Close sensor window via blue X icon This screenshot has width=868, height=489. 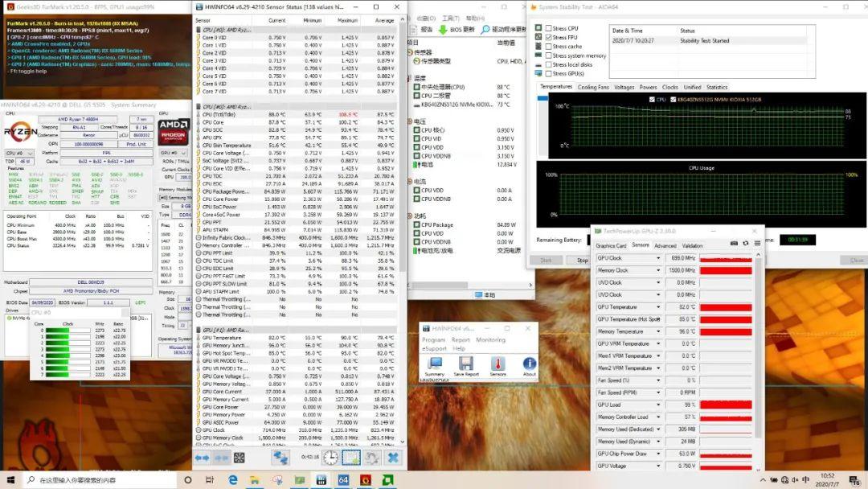coord(393,457)
